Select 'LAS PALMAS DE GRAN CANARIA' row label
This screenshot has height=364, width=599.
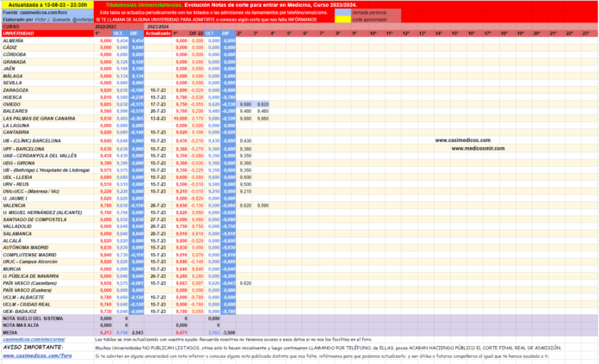point(39,119)
